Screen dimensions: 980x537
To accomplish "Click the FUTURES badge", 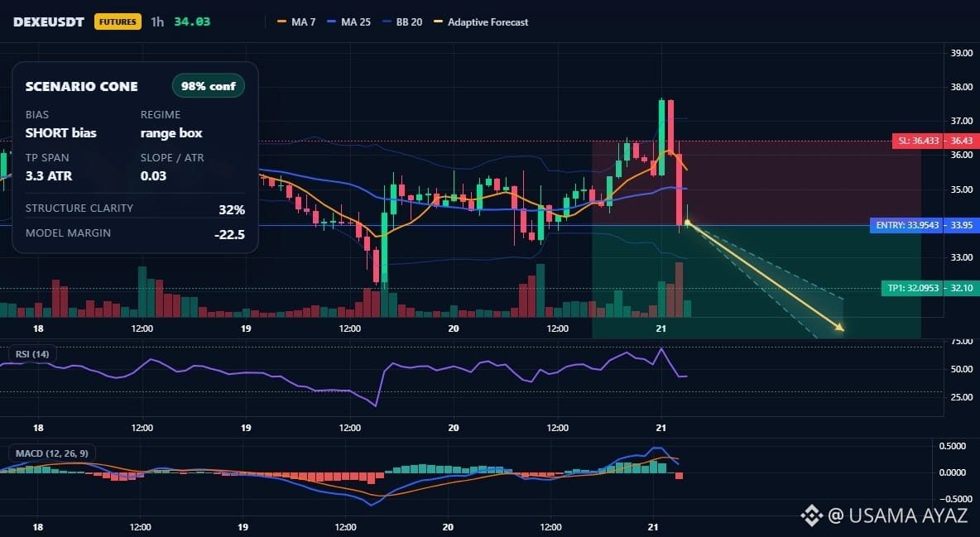I will tap(118, 22).
